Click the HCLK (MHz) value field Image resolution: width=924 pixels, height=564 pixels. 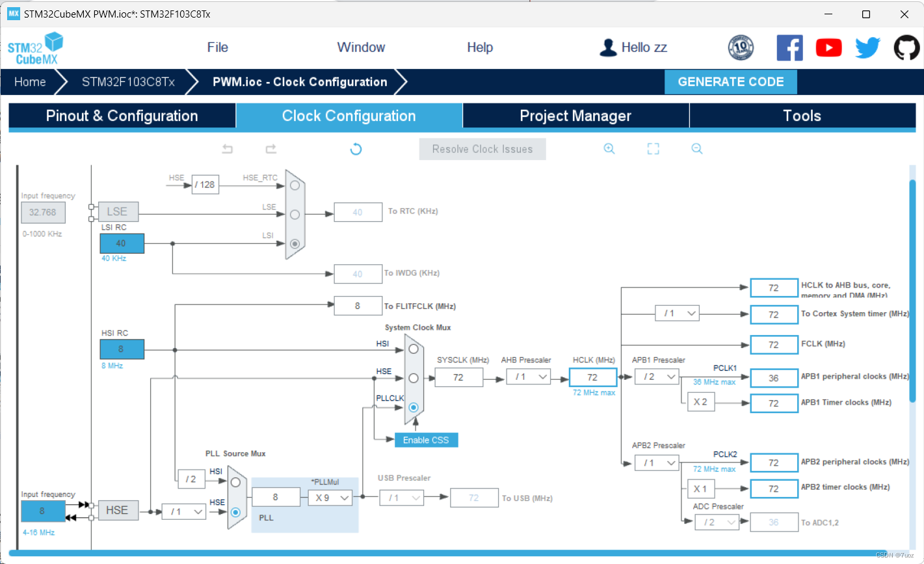click(592, 377)
